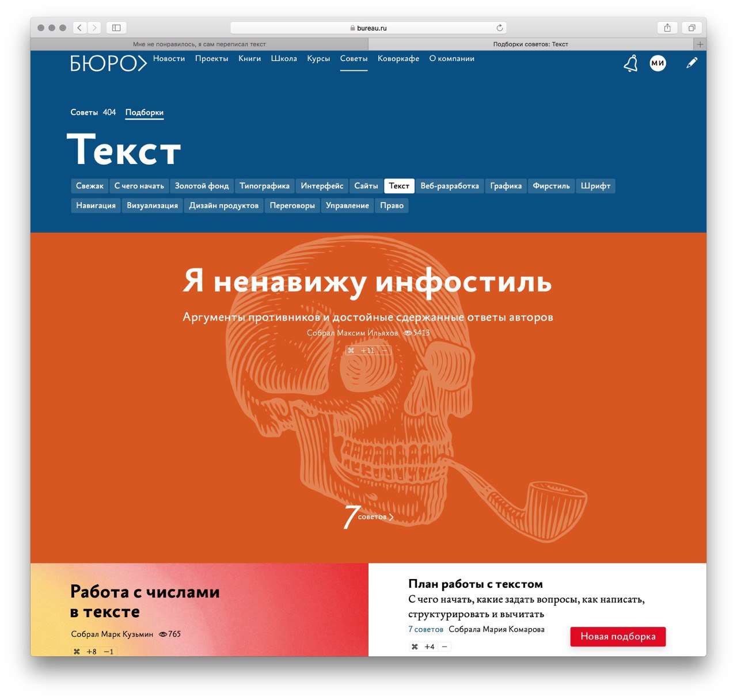Expand the 7 советов chevron

pos(392,517)
